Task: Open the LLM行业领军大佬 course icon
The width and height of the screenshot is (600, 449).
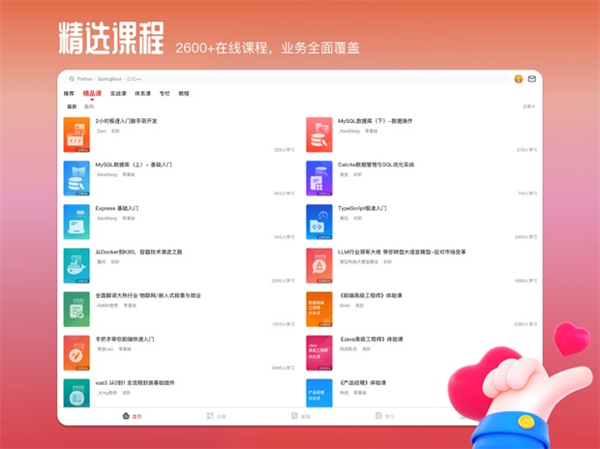Action: [x=319, y=265]
